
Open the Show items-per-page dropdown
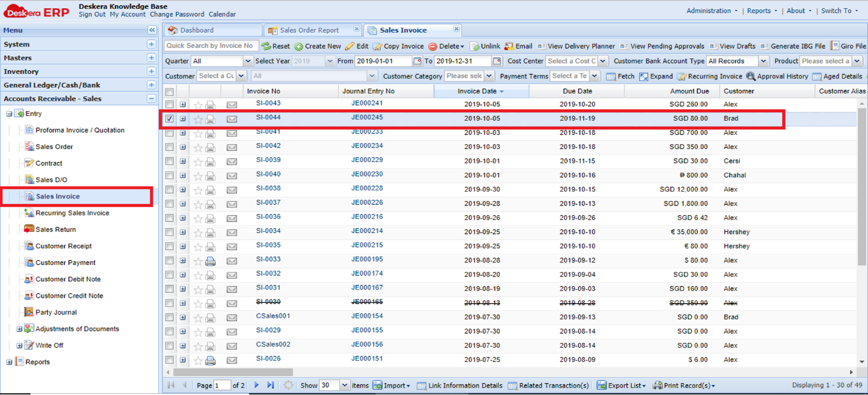[344, 385]
